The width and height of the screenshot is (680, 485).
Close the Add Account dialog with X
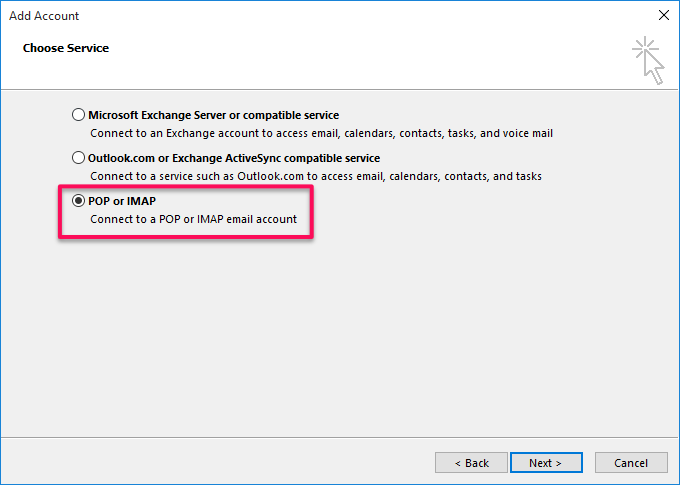point(663,16)
